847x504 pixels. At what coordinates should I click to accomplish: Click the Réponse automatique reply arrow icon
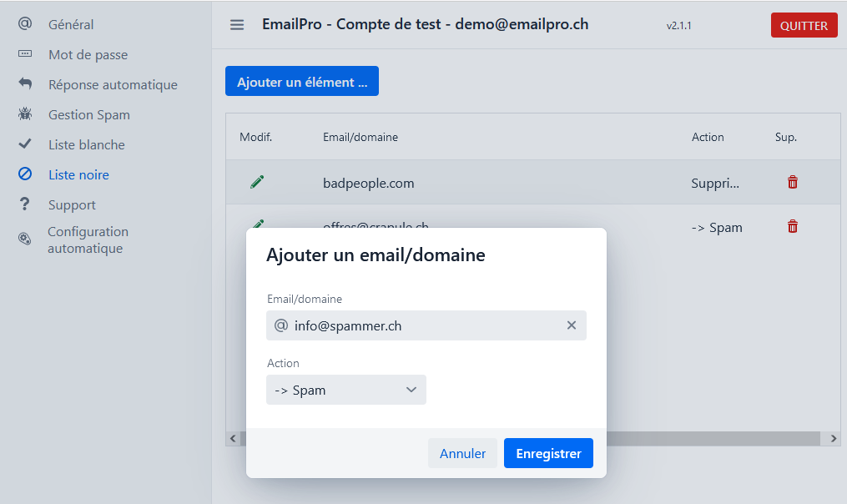point(25,84)
